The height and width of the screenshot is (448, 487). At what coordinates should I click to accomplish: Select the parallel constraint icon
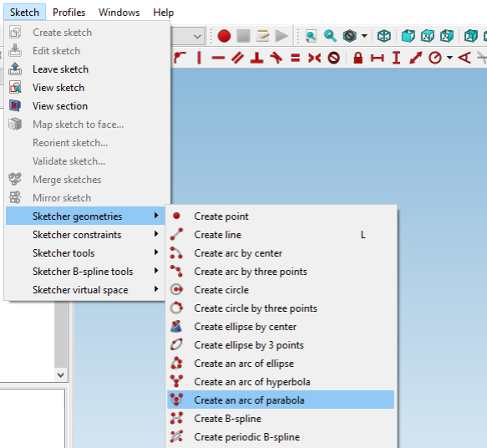pyautogui.click(x=237, y=58)
